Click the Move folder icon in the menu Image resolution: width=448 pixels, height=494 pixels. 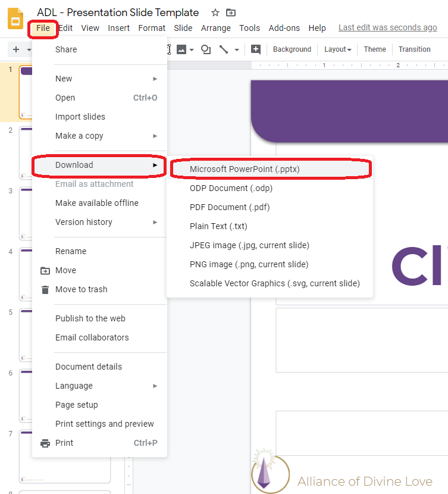(x=45, y=271)
